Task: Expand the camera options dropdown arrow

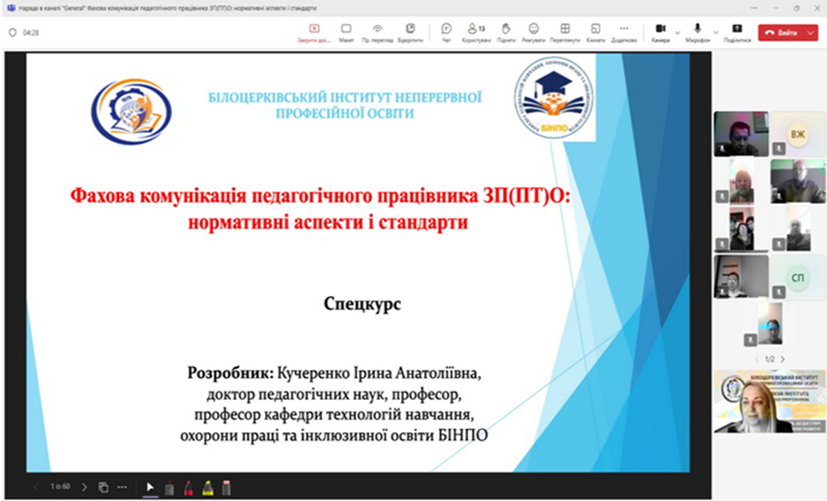Action: tap(677, 32)
